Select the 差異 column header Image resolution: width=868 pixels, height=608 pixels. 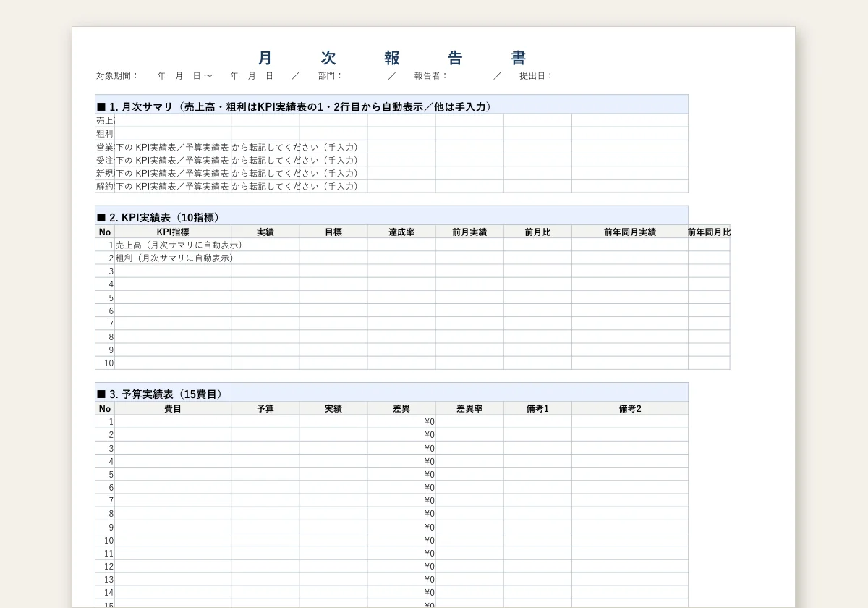[x=401, y=409]
